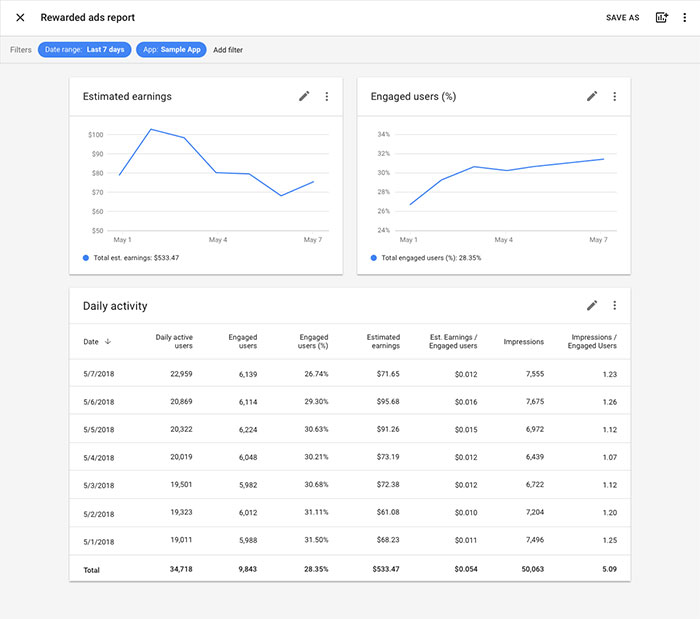The image size is (700, 619).
Task: Click the Engaged users column header
Action: pyautogui.click(x=243, y=341)
